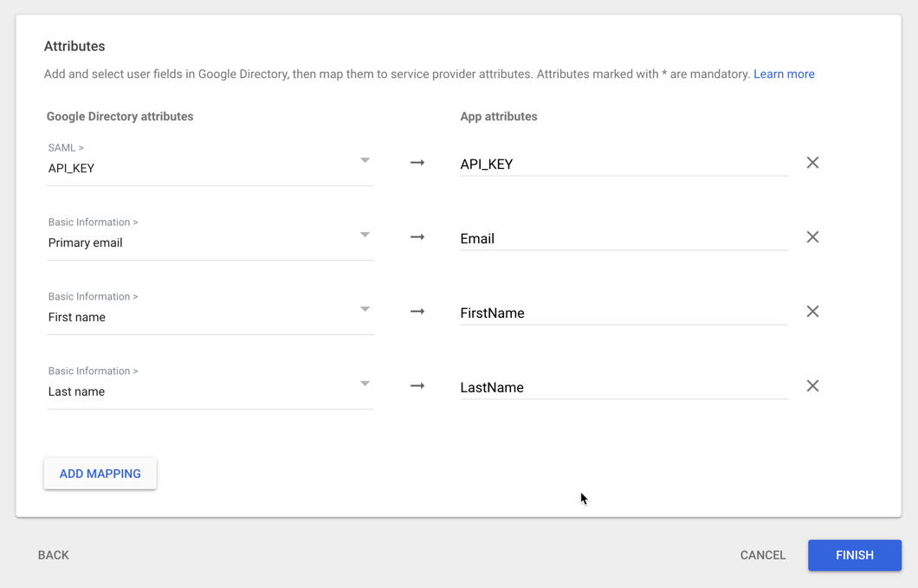918x588 pixels.
Task: Open the Last name attribute dropdown
Action: point(365,384)
